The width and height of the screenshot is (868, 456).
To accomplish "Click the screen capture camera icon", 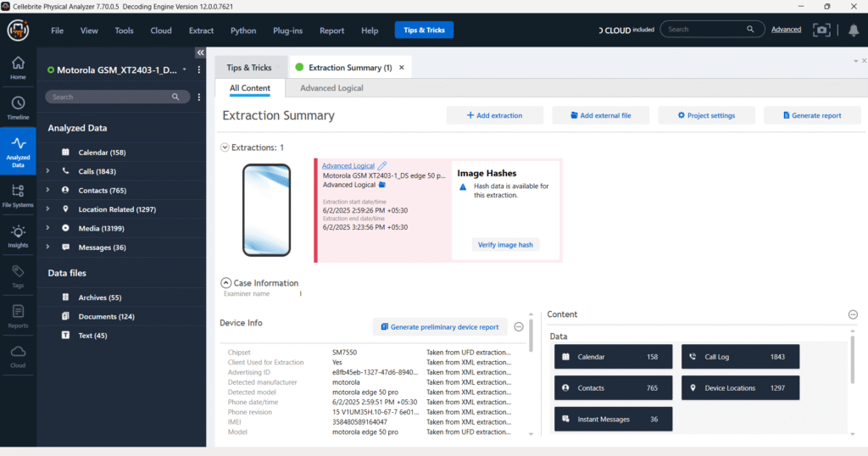I will click(x=821, y=30).
